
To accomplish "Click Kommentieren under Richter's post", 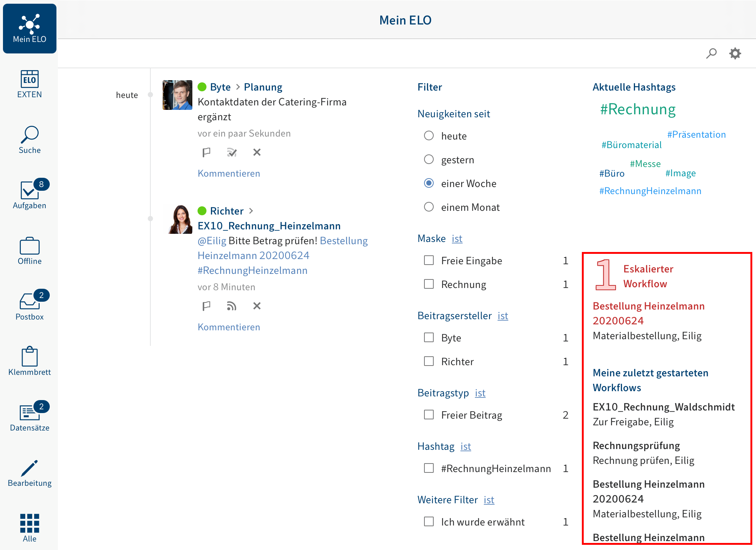I will [x=229, y=327].
